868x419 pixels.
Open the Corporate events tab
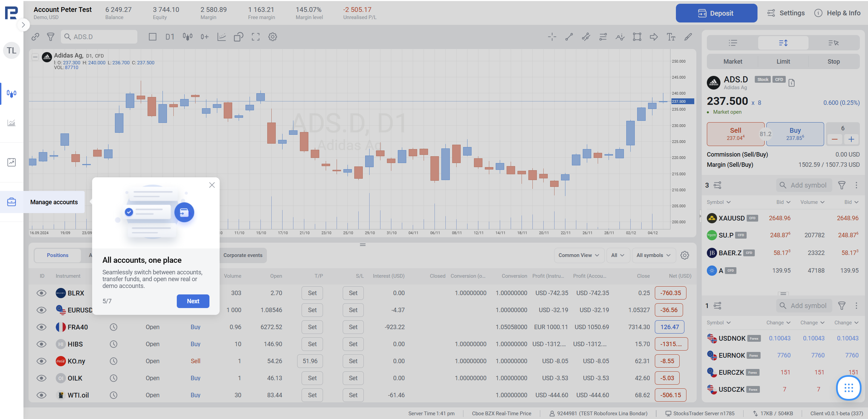(243, 255)
